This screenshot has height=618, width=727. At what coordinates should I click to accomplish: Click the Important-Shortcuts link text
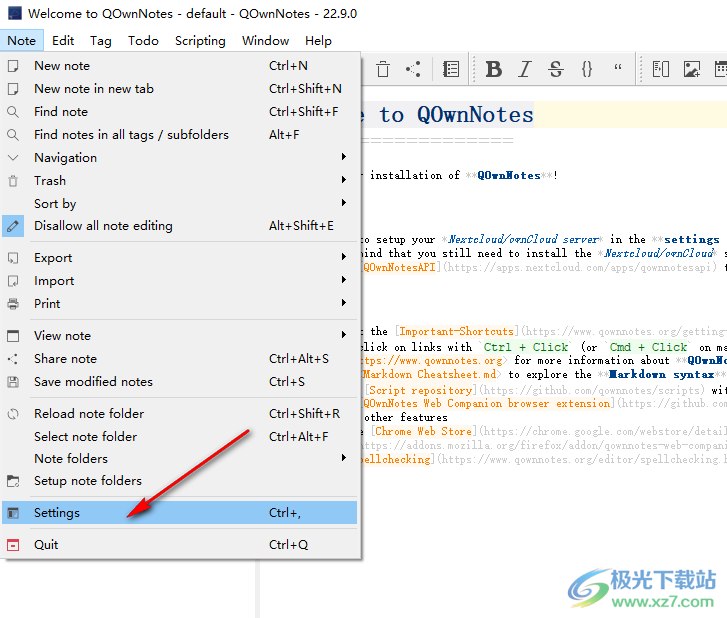click(457, 331)
